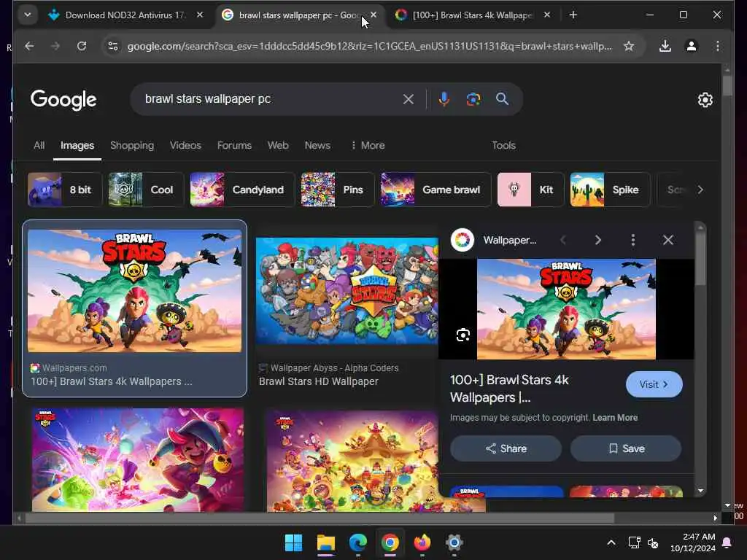
Task: Launch Microsoft Edge from taskbar
Action: [357, 542]
